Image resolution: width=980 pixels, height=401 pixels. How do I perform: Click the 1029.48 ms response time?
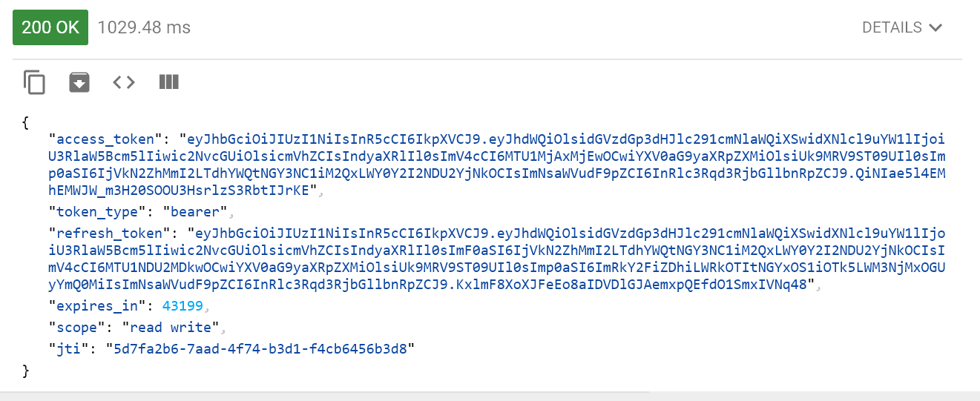pyautogui.click(x=144, y=27)
